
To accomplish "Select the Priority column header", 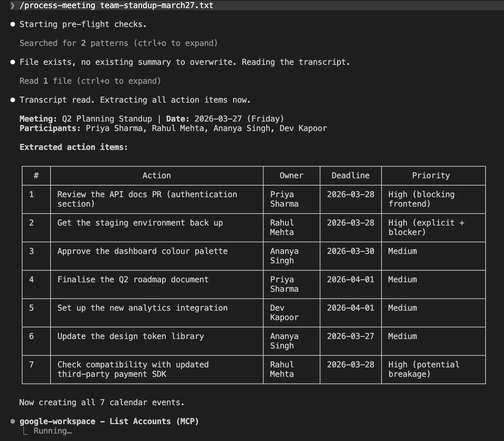I will click(430, 176).
